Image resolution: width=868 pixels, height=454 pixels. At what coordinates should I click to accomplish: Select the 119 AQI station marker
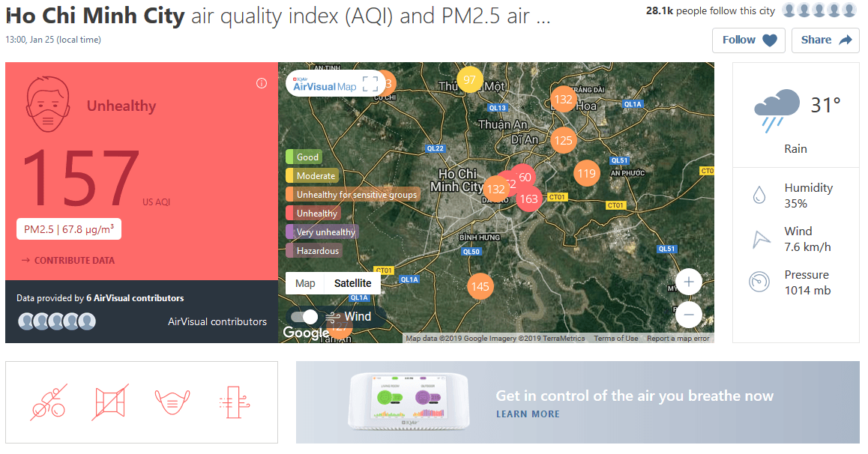[x=587, y=174]
